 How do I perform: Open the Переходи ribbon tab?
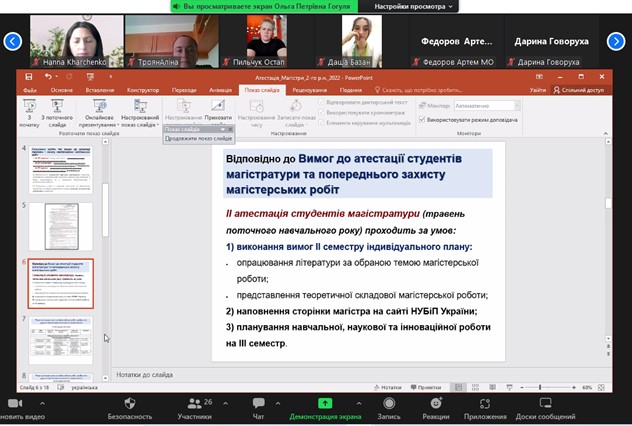[x=184, y=90]
